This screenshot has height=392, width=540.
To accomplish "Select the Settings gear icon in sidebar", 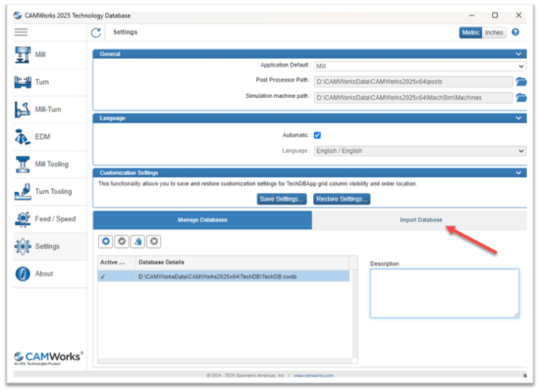I will tap(23, 246).
